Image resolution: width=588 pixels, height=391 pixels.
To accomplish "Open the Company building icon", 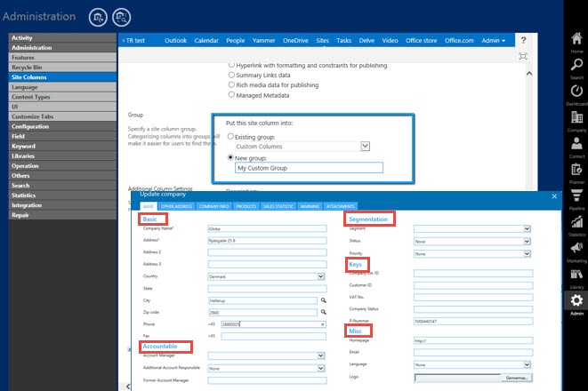I will [x=576, y=117].
